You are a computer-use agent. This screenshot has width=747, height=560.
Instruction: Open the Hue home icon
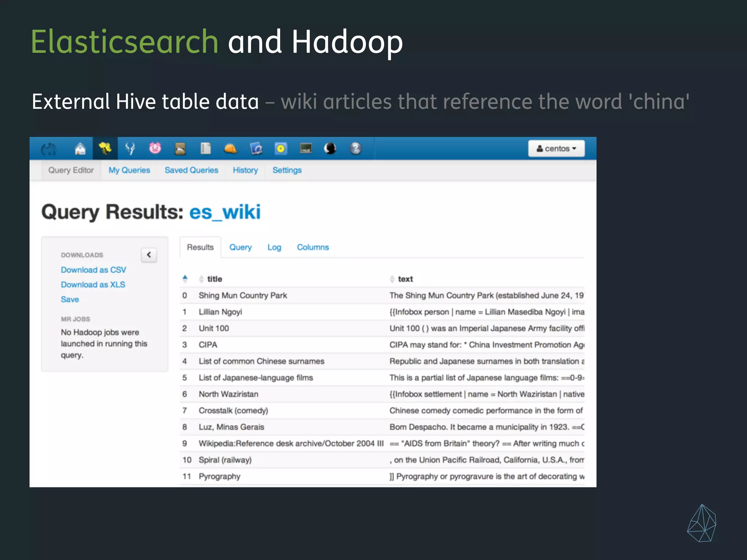[80, 149]
